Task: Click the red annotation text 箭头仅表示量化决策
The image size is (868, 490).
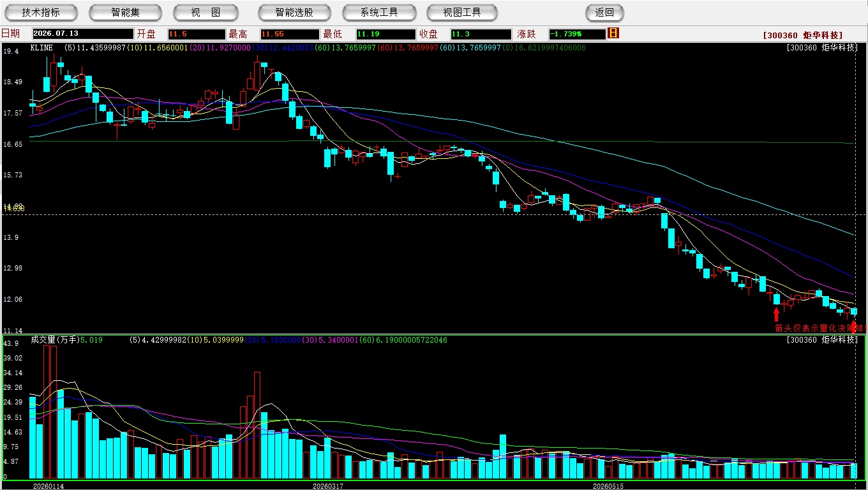Action: 815,328
